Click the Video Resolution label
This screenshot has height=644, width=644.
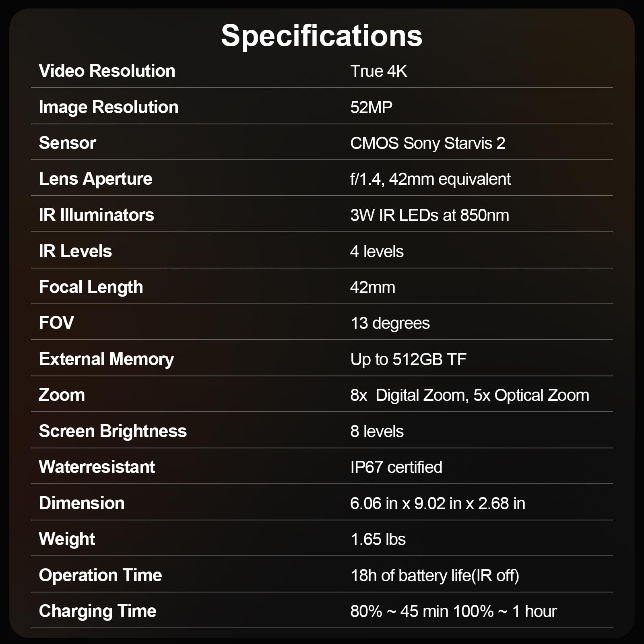click(107, 71)
